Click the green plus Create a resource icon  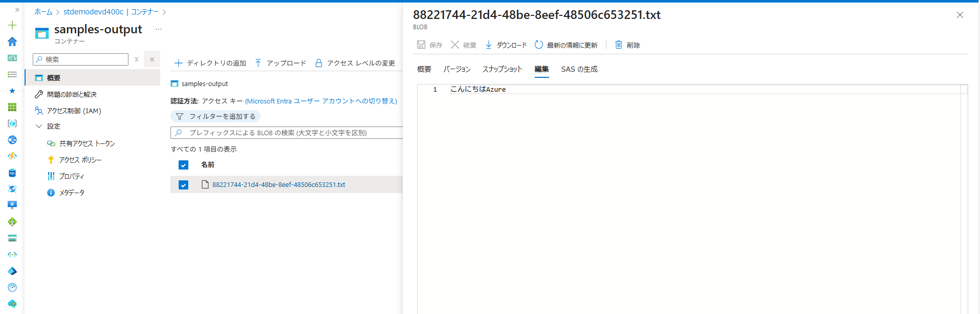(12, 25)
